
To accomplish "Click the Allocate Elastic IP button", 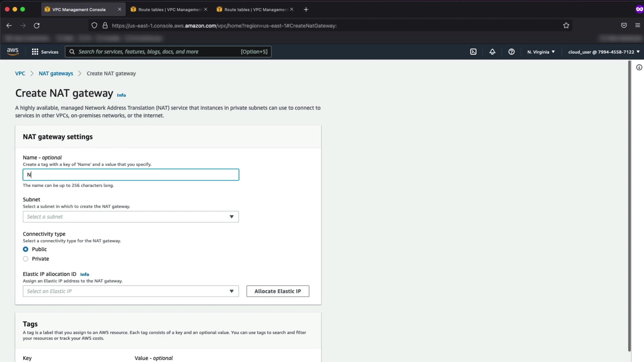I will pos(278,291).
